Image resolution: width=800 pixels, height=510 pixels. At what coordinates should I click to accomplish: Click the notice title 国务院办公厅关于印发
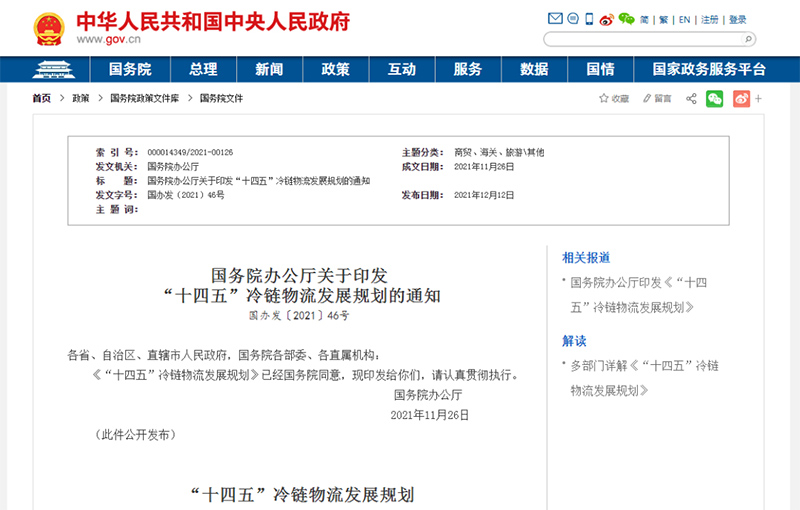tap(299, 275)
